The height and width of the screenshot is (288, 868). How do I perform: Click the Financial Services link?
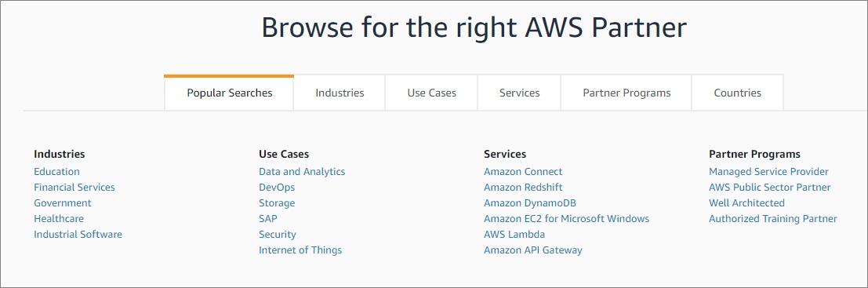point(74,188)
